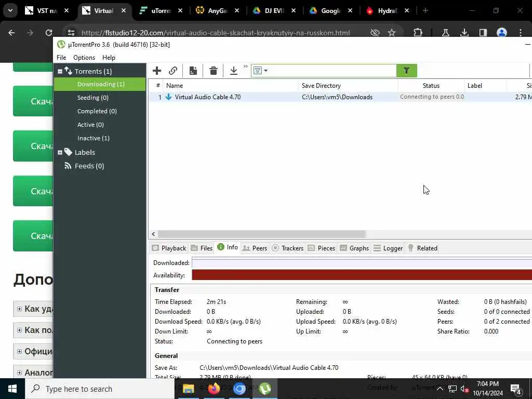Image resolution: width=532 pixels, height=399 pixels.
Task: Open Chrome tab search dropdown arrow
Action: (10, 11)
